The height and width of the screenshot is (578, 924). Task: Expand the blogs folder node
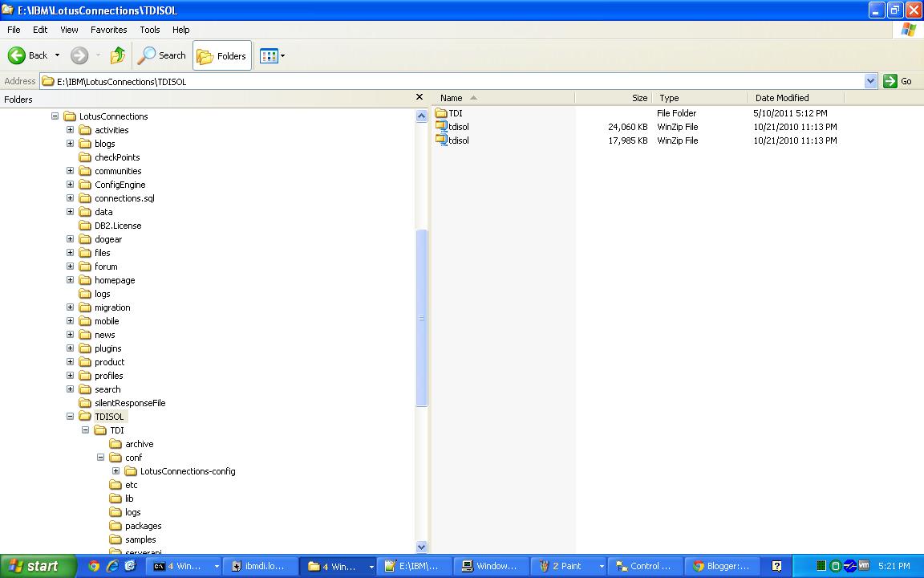(x=70, y=144)
